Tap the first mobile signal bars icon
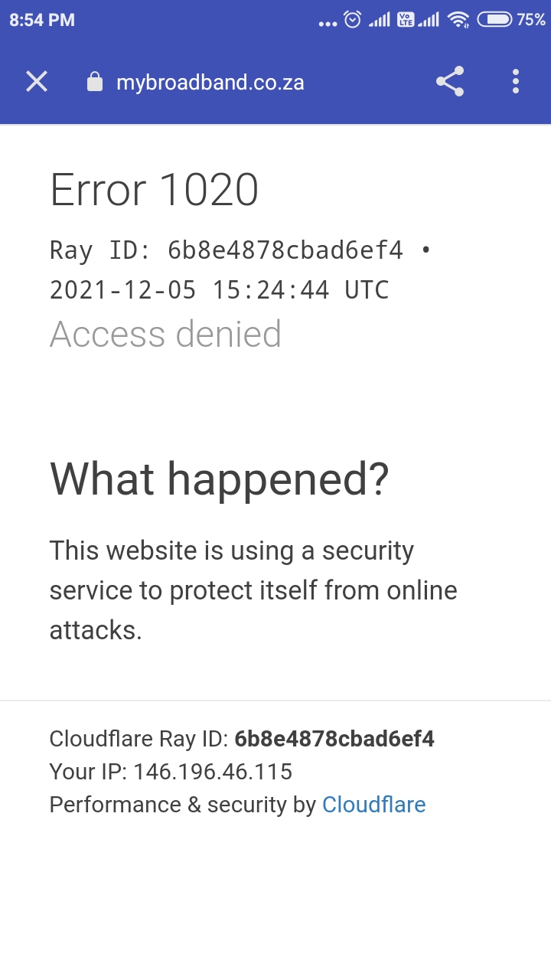The width and height of the screenshot is (551, 980). pos(379,21)
